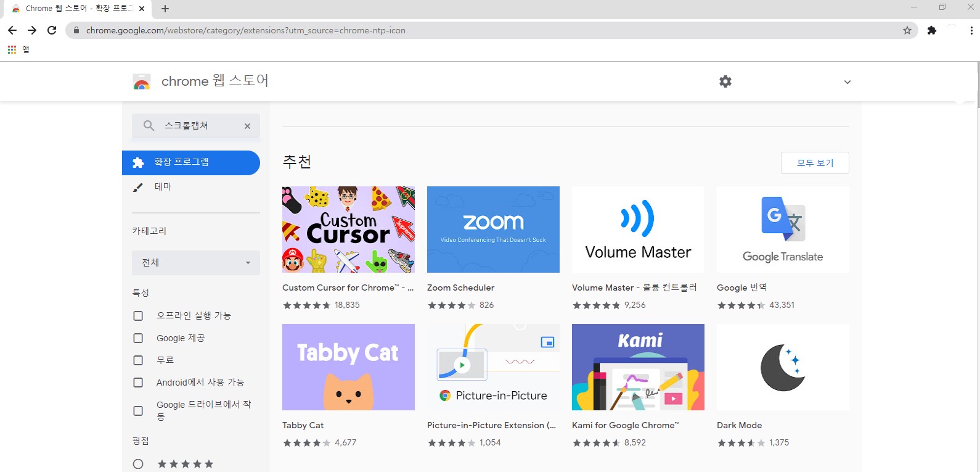Image resolution: width=980 pixels, height=472 pixels.
Task: Click the address bar URL
Action: [x=246, y=30]
